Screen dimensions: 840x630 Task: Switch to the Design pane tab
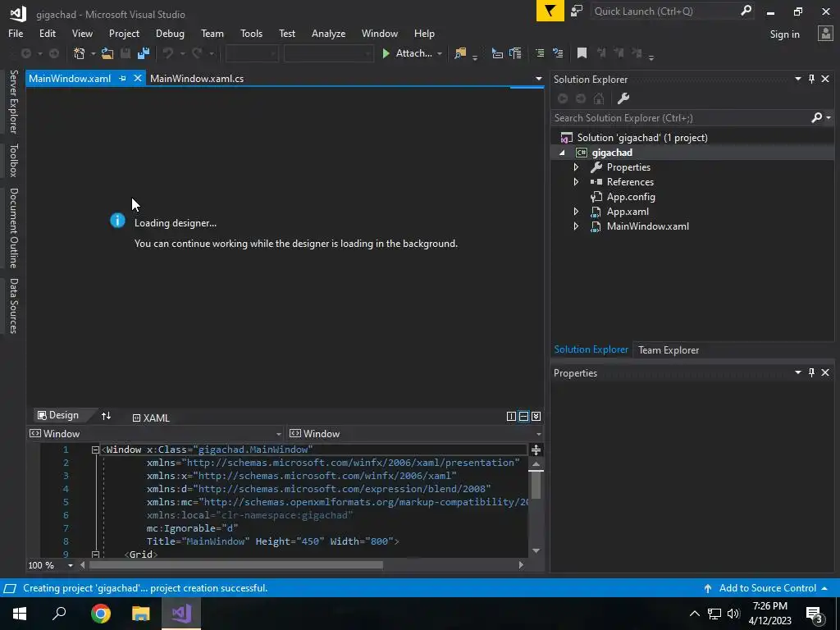tap(58, 415)
